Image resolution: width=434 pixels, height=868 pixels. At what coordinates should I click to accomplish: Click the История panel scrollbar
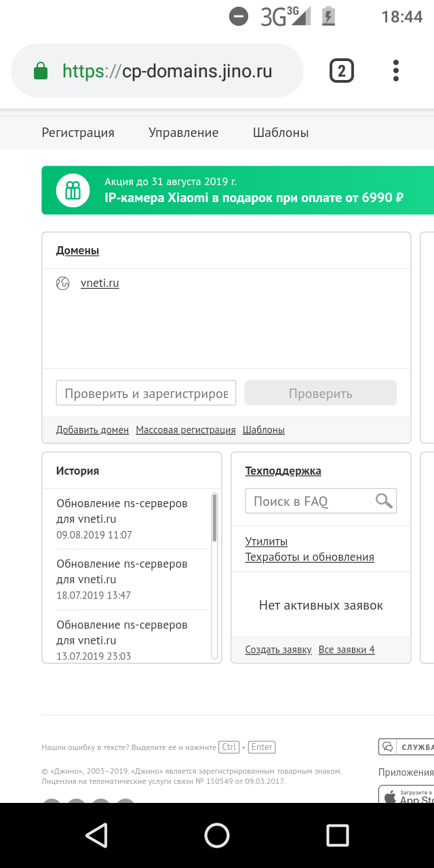(x=215, y=519)
